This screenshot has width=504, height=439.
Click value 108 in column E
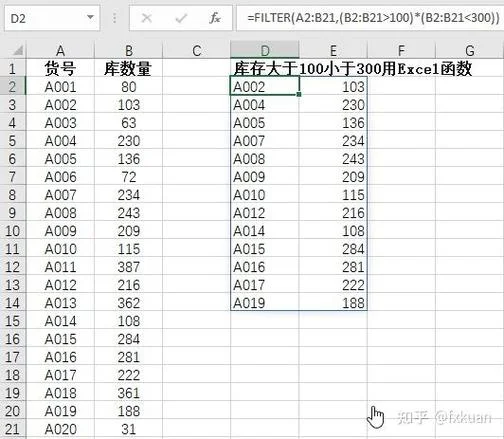(x=333, y=231)
